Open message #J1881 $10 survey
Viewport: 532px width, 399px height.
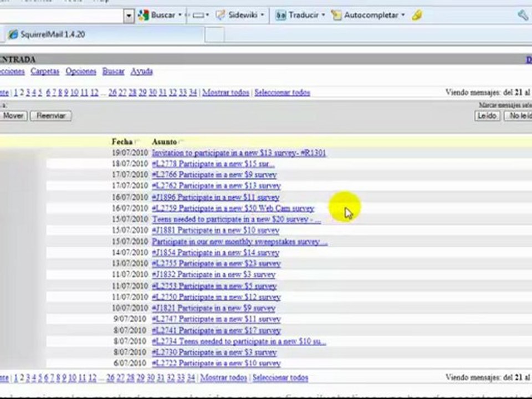coord(216,231)
